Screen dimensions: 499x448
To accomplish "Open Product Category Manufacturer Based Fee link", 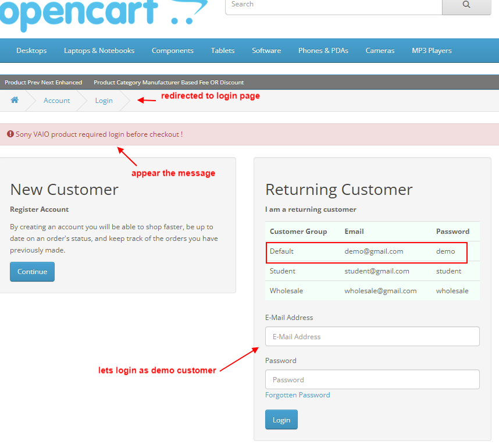I will (x=169, y=83).
